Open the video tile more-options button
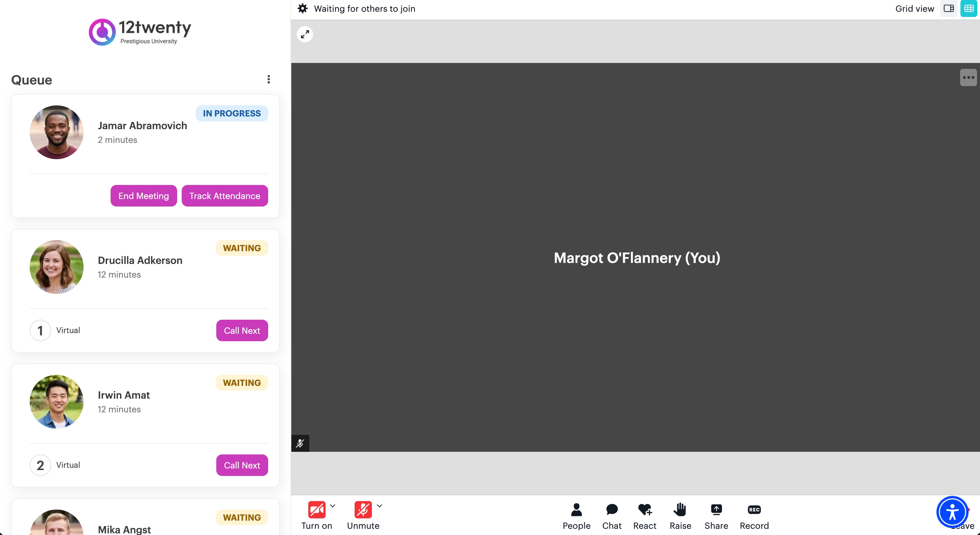The height and width of the screenshot is (535, 980). coord(968,78)
